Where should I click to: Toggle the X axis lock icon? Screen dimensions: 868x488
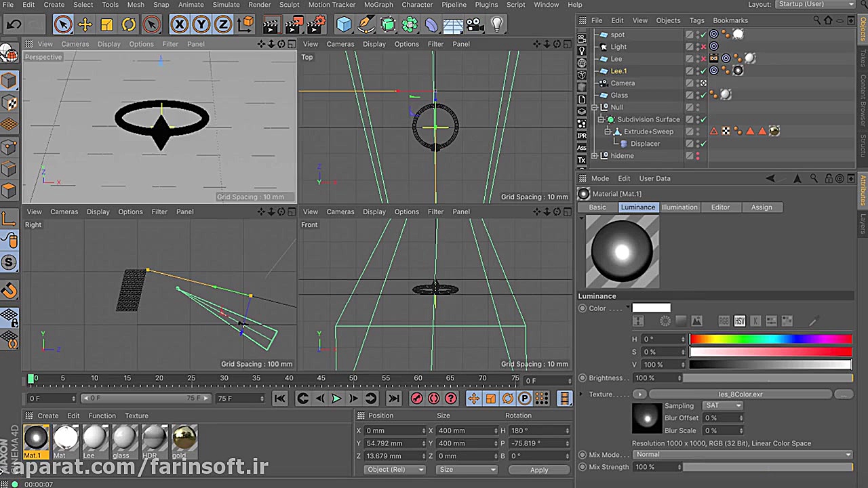tap(179, 25)
